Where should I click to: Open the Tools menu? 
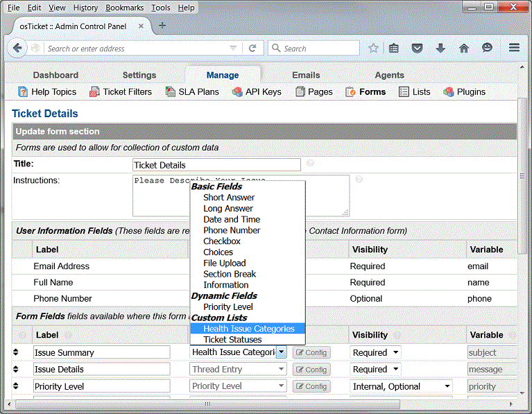point(160,8)
